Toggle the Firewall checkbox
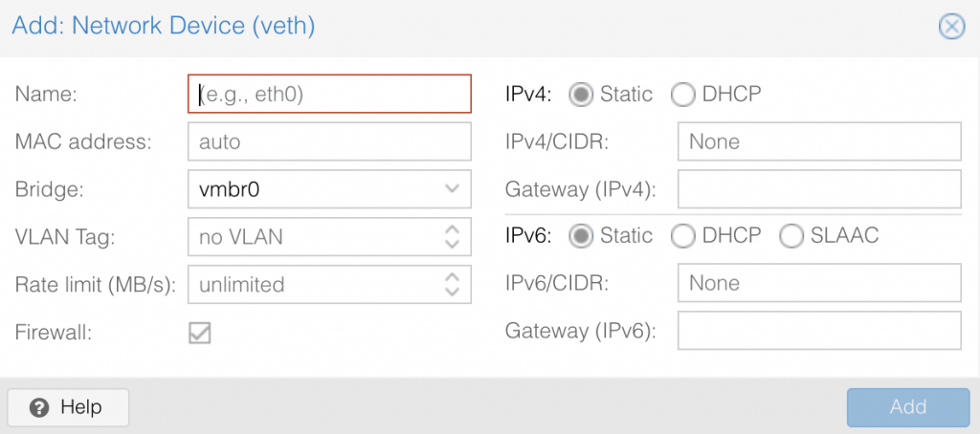Viewport: 980px width, 434px height. pyautogui.click(x=200, y=333)
